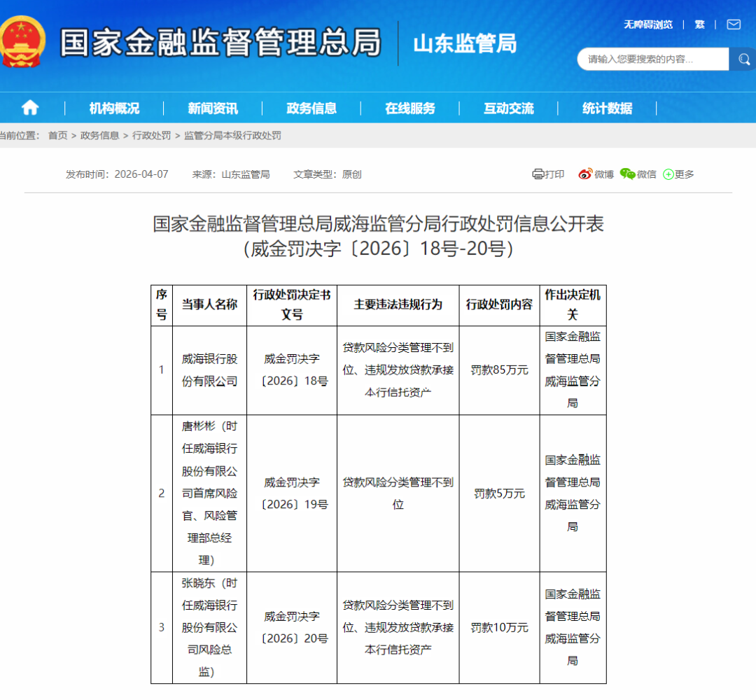Click 首页 in breadcrumb
The image size is (756, 700).
58,136
